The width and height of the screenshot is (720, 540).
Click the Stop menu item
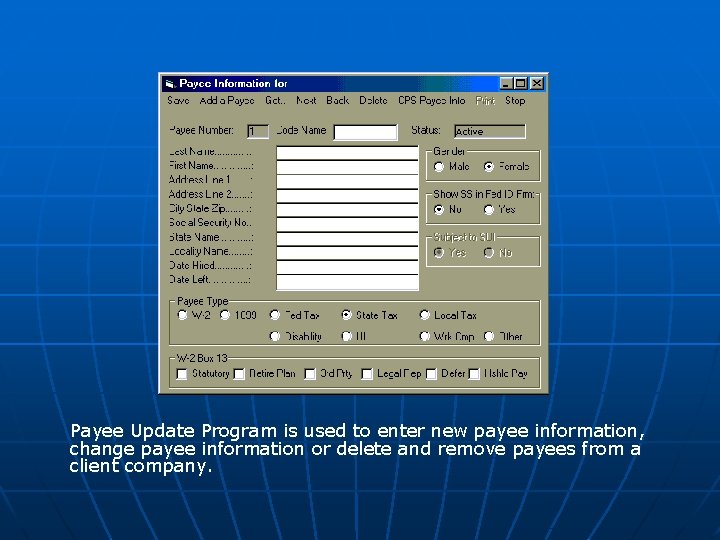pos(515,100)
